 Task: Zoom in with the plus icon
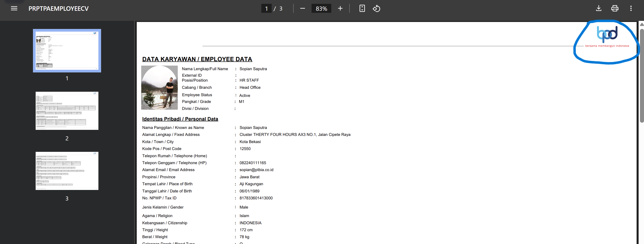340,9
